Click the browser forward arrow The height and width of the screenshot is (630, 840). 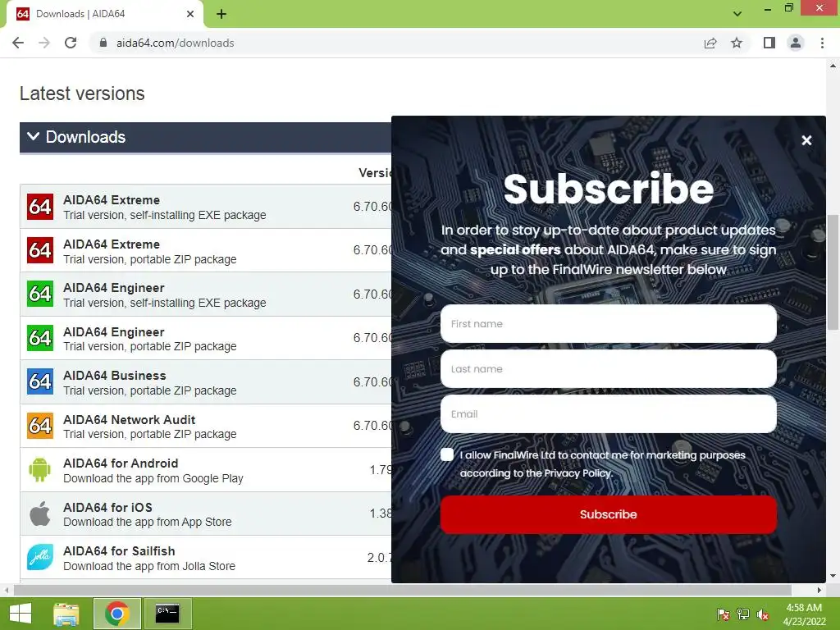(44, 43)
